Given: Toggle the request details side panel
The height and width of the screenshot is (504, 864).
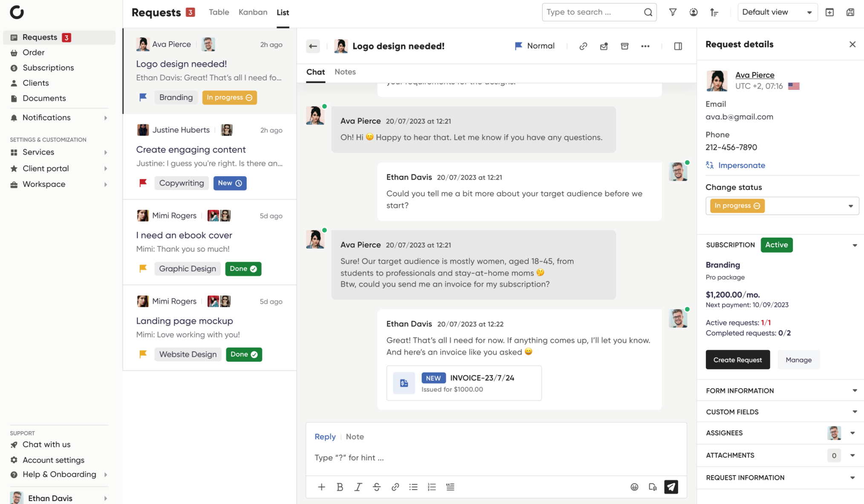Looking at the screenshot, I should [x=678, y=46].
